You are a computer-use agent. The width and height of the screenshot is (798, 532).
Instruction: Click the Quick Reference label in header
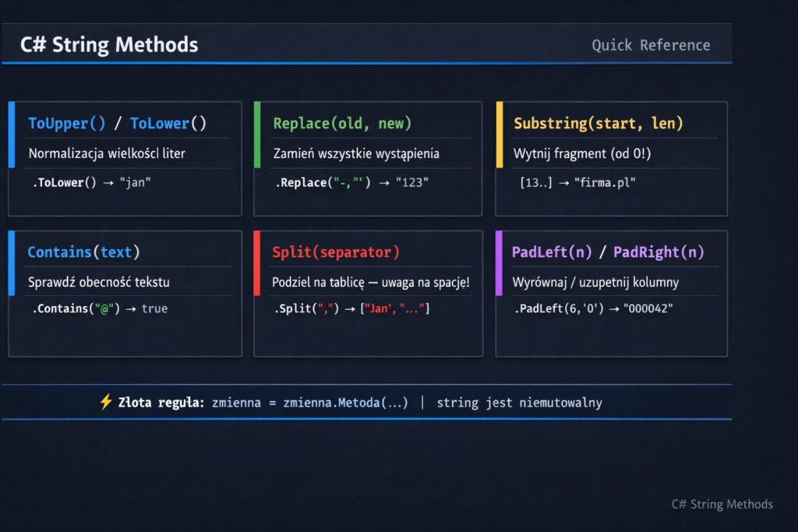pyautogui.click(x=651, y=45)
